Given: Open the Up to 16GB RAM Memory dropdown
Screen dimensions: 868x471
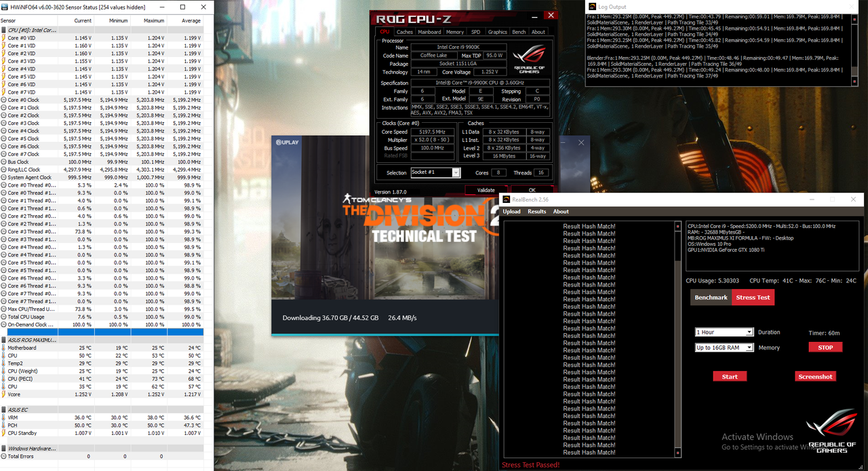Looking at the screenshot, I should [724, 347].
